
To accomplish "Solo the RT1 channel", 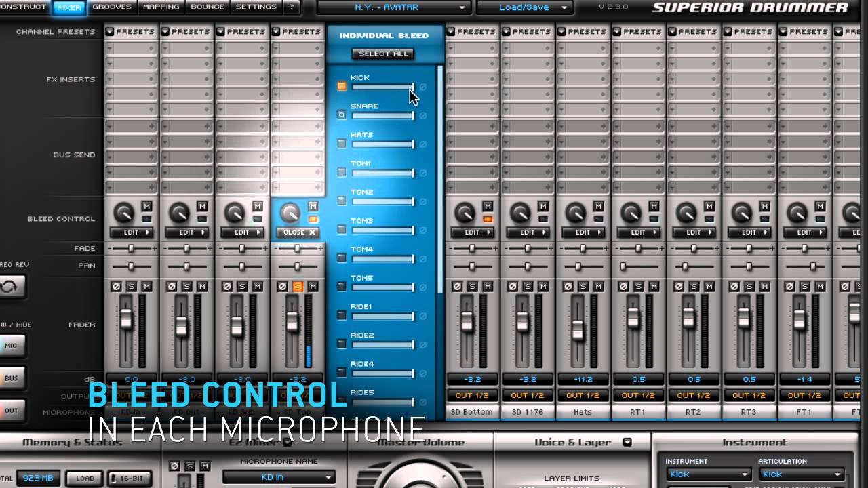I will (x=639, y=287).
